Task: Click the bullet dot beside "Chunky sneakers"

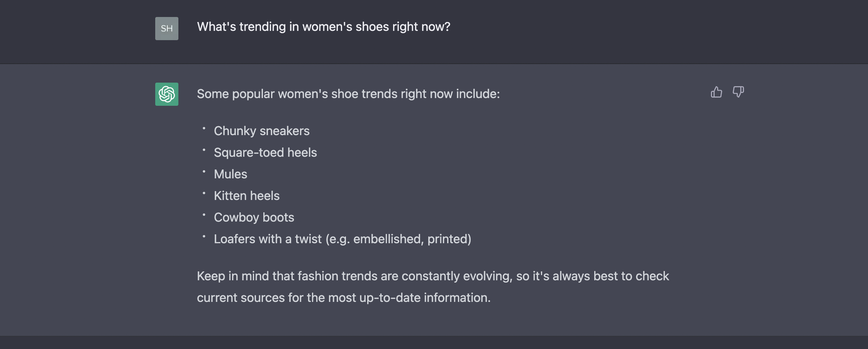Action: point(204,128)
